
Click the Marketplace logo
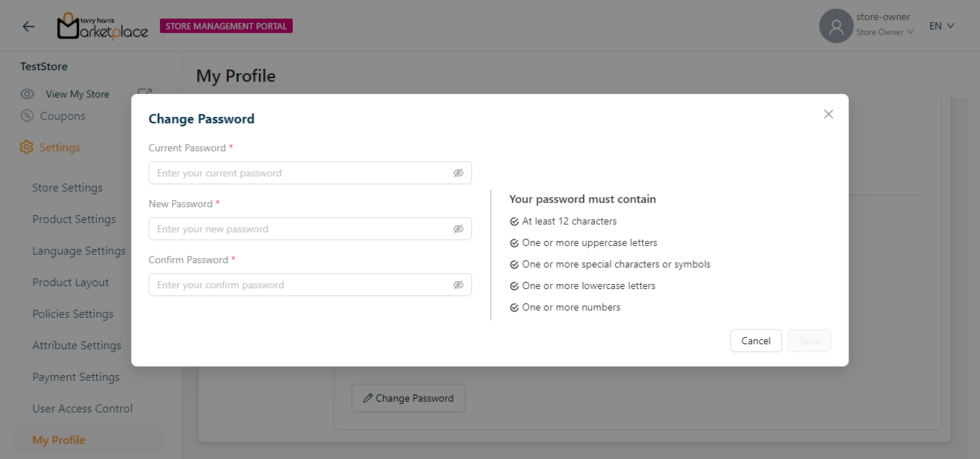click(103, 27)
